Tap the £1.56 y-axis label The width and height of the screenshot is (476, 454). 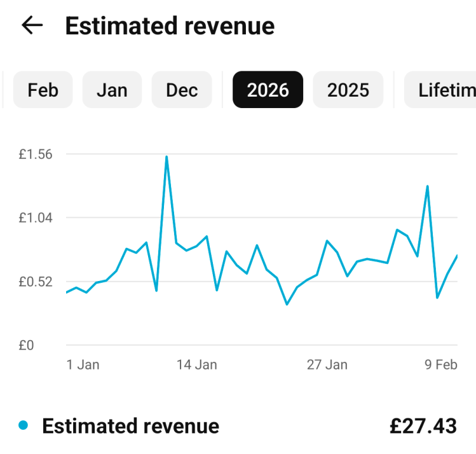point(35,154)
